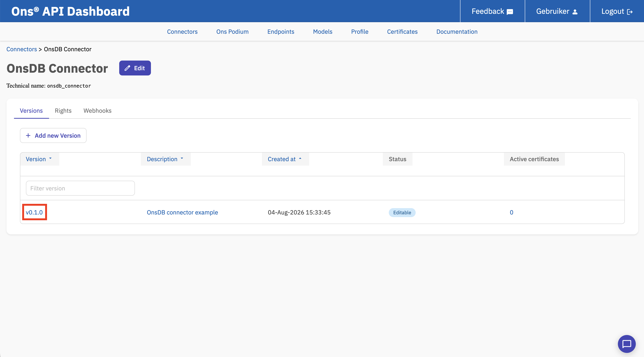Click OnsDB connector example description link
The image size is (644, 357).
[182, 212]
